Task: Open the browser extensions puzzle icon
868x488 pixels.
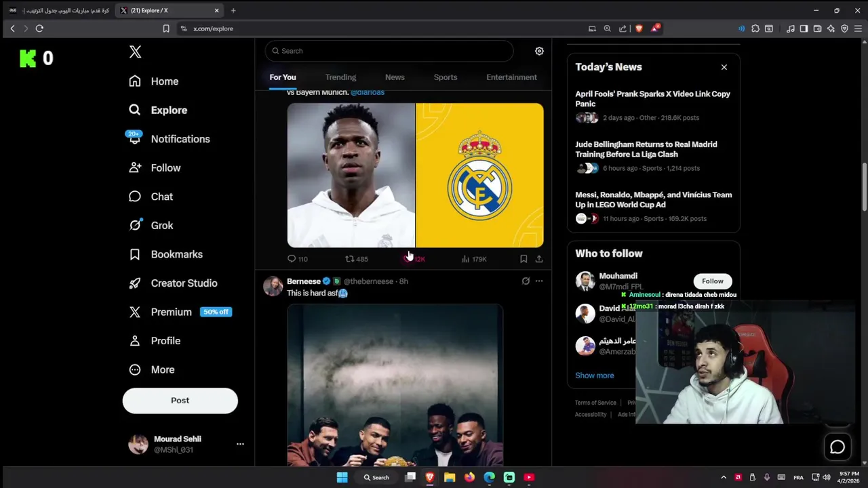Action: (755, 28)
